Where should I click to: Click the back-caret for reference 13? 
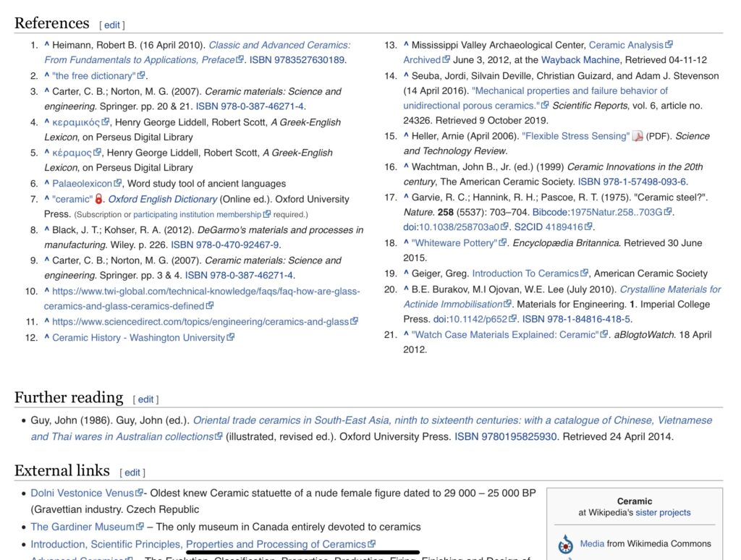point(406,45)
